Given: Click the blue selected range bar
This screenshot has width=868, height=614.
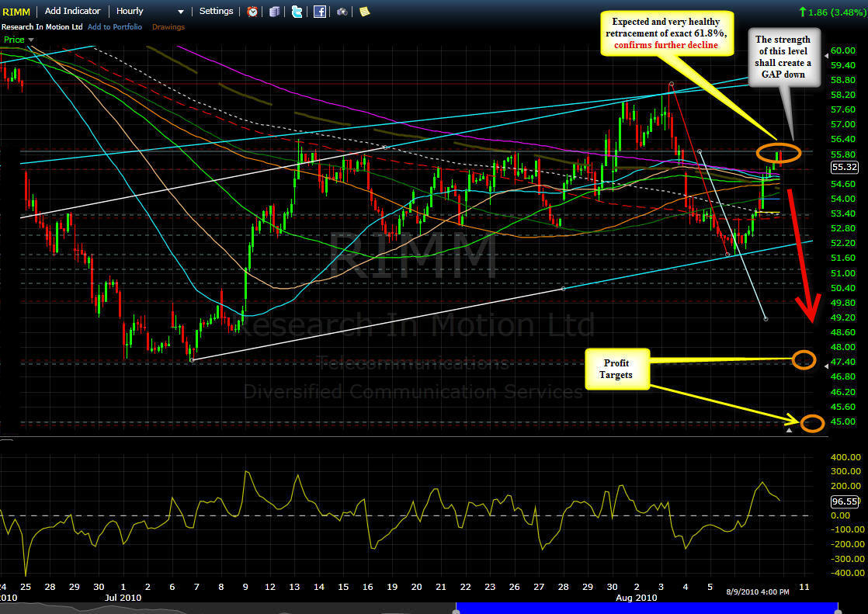Looking at the screenshot, I should (647, 608).
